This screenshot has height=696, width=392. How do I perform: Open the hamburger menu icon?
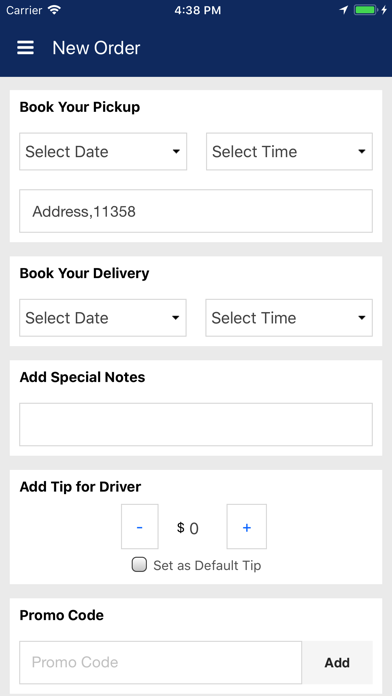point(25,47)
